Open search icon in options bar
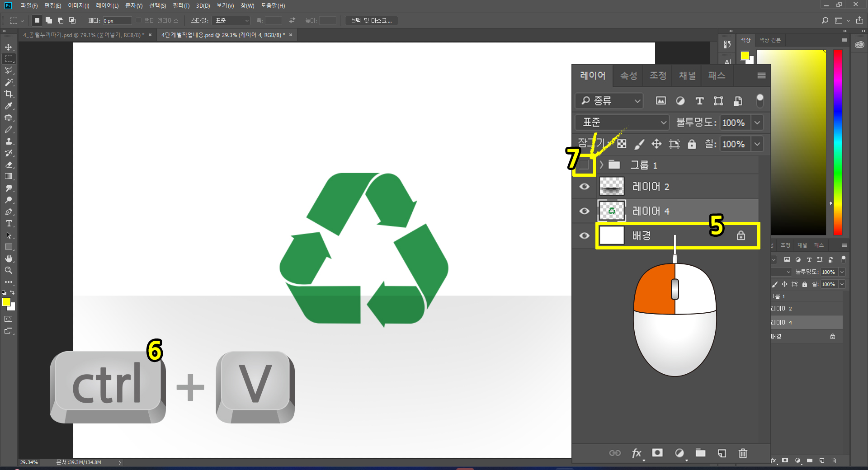868x470 pixels. click(x=825, y=20)
